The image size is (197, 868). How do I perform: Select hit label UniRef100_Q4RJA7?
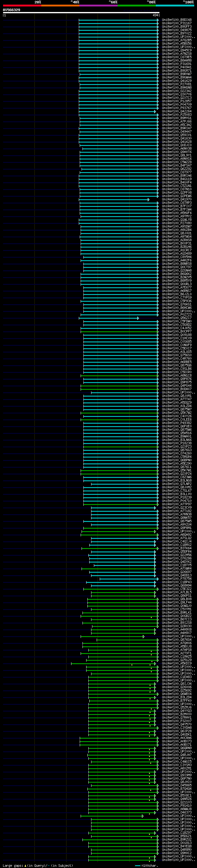[177, 755]
